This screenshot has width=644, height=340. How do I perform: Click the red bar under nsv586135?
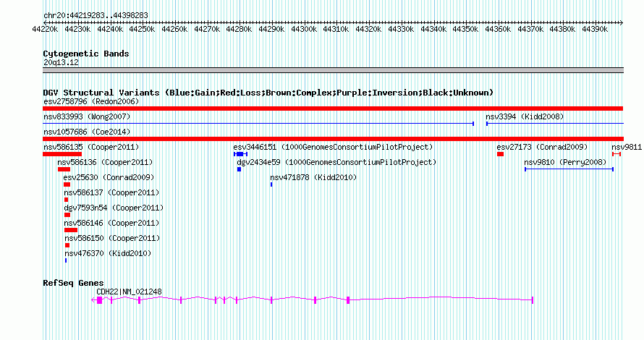(x=62, y=154)
